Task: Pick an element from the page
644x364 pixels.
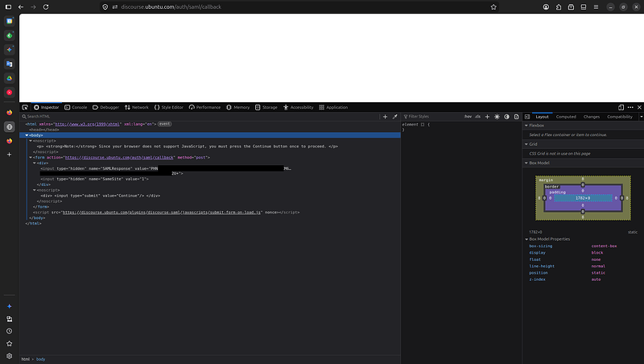Action: click(x=25, y=107)
